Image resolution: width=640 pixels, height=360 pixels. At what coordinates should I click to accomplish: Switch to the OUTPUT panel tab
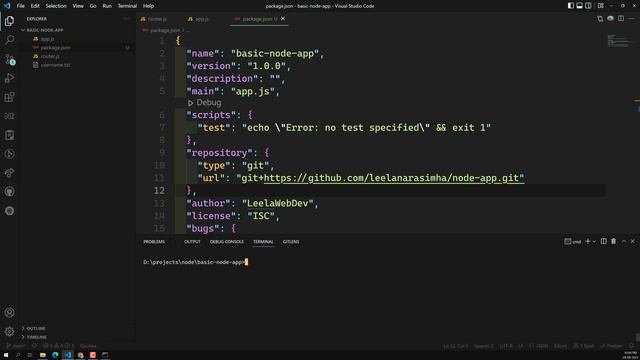(192, 242)
